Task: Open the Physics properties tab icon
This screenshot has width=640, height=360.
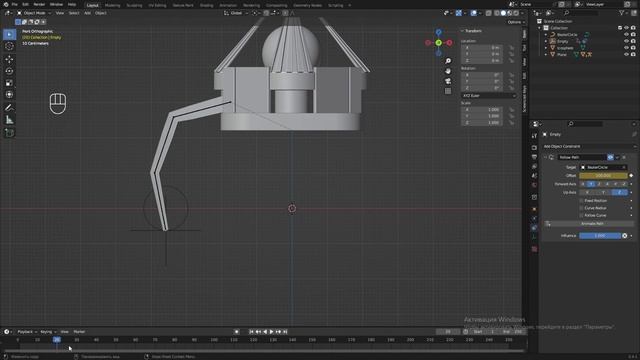Action: point(534,218)
